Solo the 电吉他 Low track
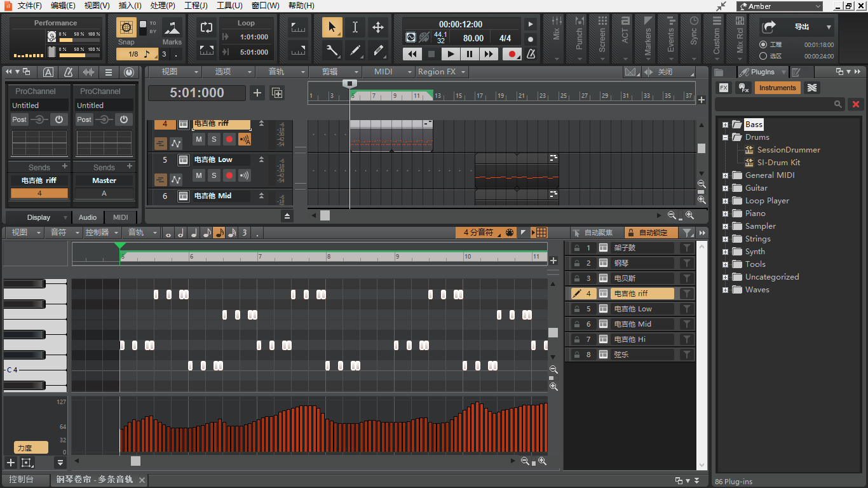 click(214, 175)
